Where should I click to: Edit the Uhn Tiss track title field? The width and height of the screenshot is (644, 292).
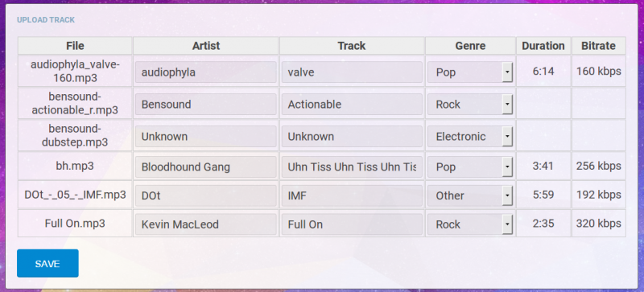tap(352, 167)
